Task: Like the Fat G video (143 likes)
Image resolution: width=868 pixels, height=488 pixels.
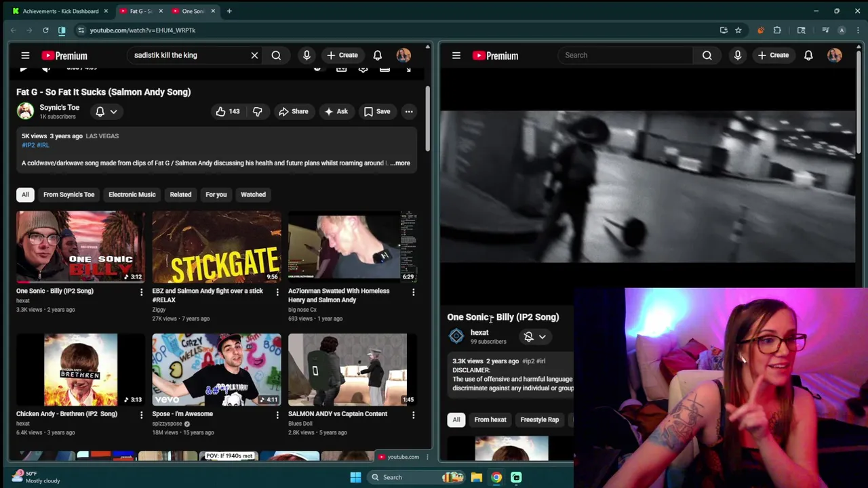Action: pos(228,111)
